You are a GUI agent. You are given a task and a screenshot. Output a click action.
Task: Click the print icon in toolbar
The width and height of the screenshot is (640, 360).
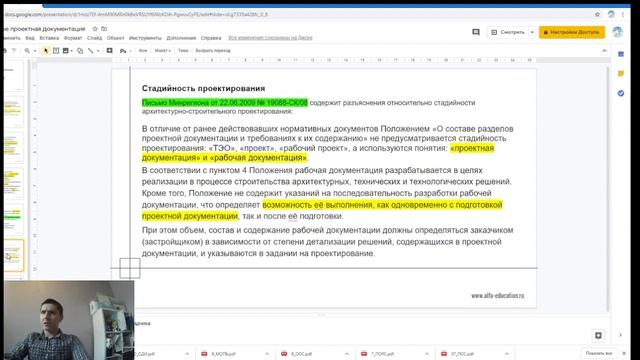(x=5, y=51)
